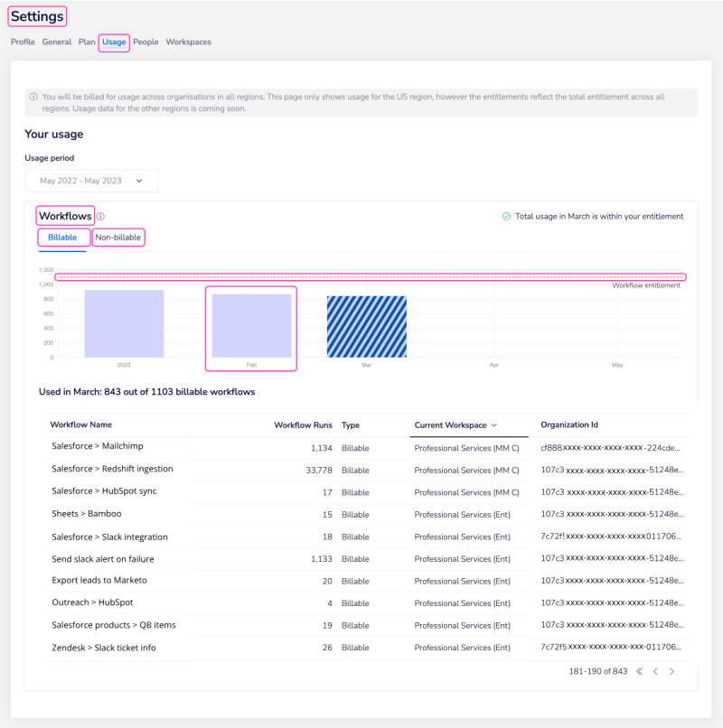723x728 pixels.
Task: Click the Workflow Name column header
Action: [x=81, y=425]
